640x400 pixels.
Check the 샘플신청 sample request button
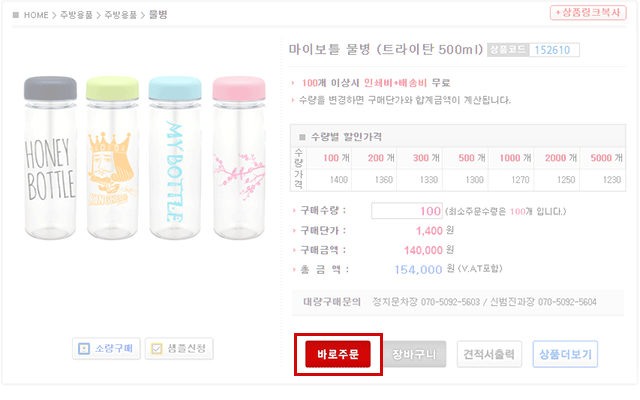coord(179,349)
